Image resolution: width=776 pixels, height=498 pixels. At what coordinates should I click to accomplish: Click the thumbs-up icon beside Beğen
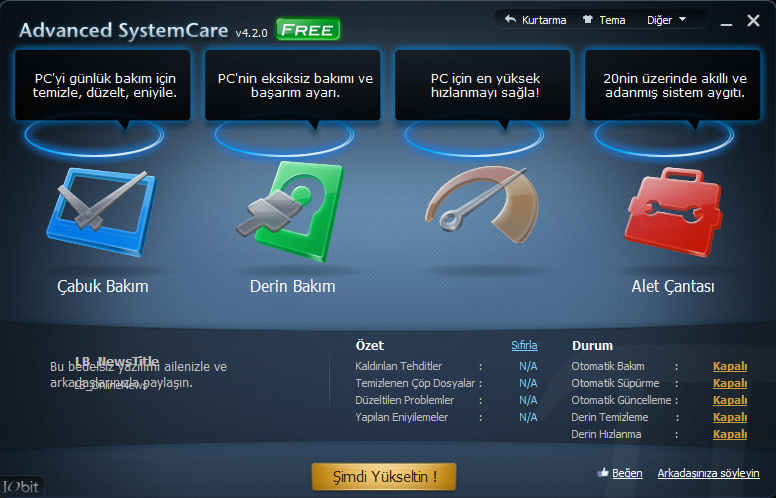click(603, 472)
